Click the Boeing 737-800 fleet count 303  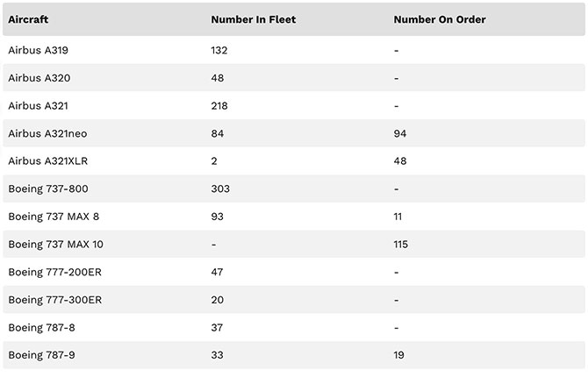[x=220, y=188]
